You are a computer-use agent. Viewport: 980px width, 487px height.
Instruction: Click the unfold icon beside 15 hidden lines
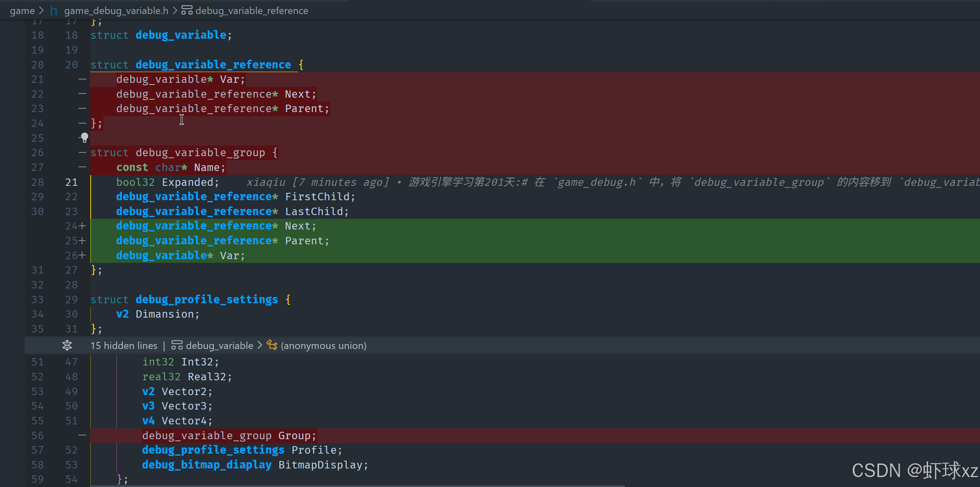pyautogui.click(x=67, y=345)
